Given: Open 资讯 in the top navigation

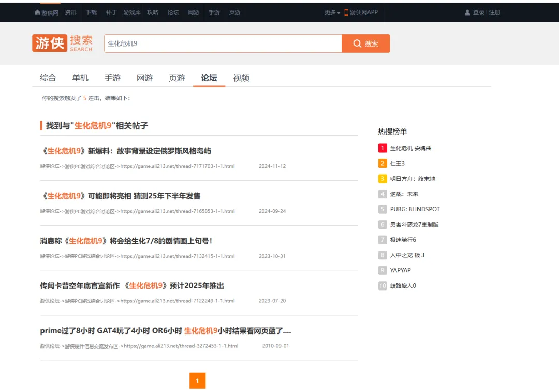Looking at the screenshot, I should (70, 12).
